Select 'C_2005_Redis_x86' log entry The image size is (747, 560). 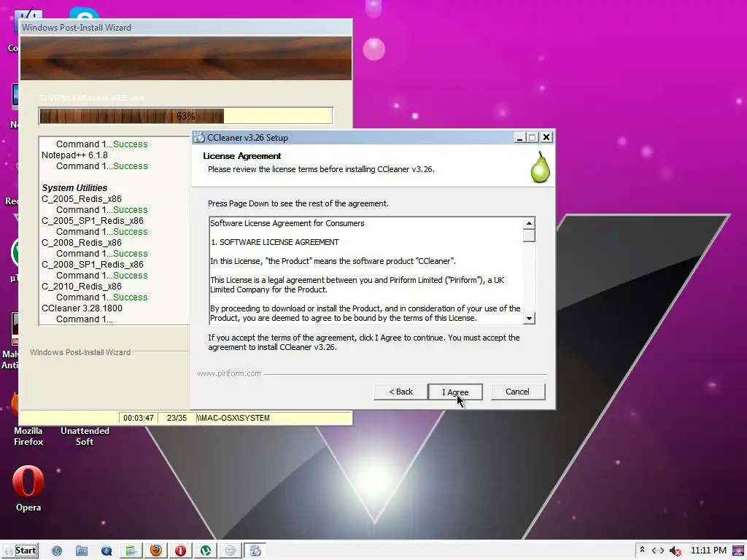tap(82, 199)
